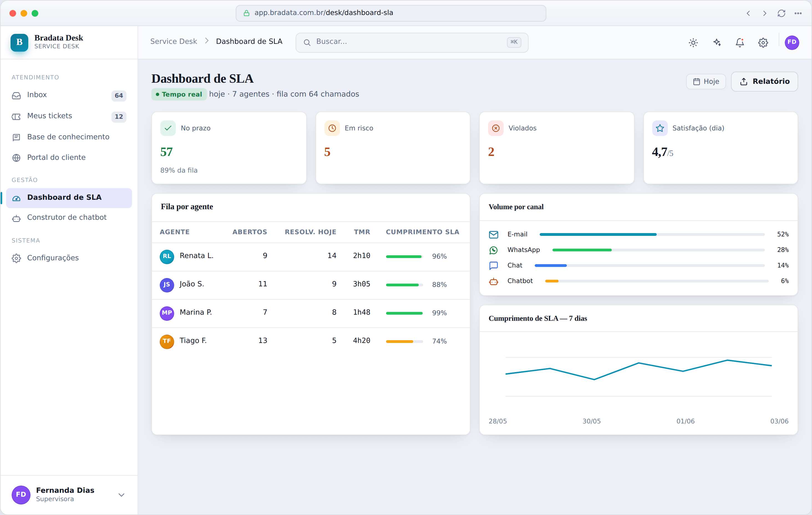Click the Em risco clock icon

[x=332, y=128]
